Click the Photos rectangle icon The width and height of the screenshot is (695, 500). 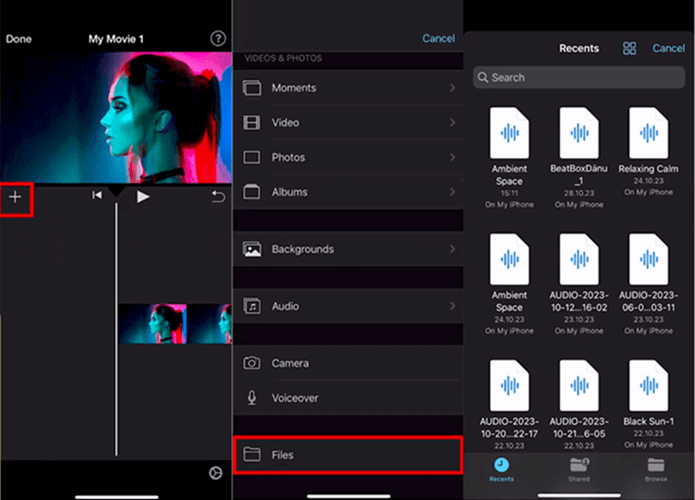252,157
